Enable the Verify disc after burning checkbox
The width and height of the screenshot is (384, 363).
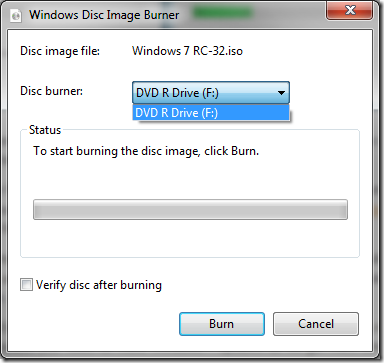coord(26,285)
